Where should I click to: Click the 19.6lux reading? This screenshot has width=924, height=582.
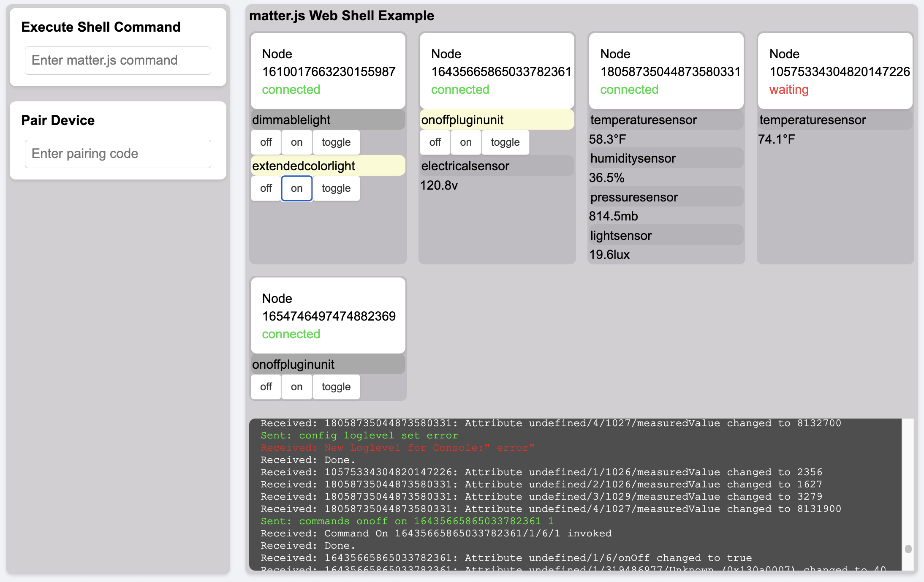coord(609,255)
